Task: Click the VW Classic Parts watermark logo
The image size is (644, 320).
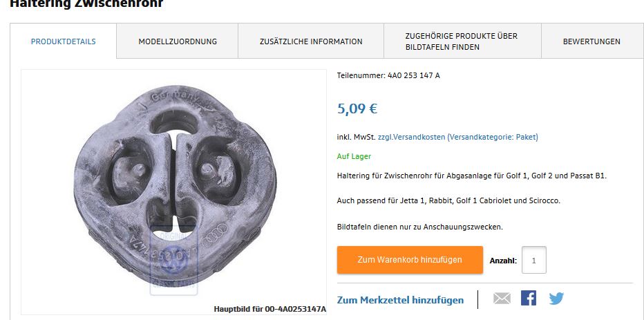Action: point(173,261)
